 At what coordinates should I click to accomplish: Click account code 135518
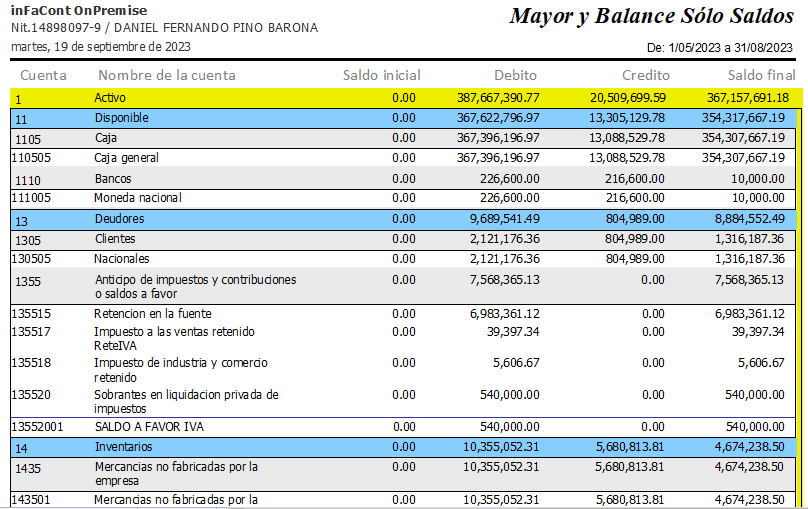click(31, 363)
